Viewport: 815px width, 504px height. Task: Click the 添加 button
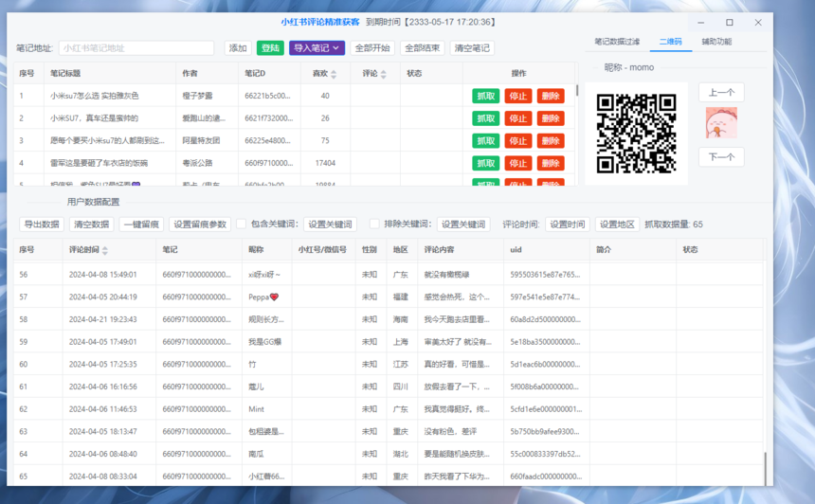point(238,47)
